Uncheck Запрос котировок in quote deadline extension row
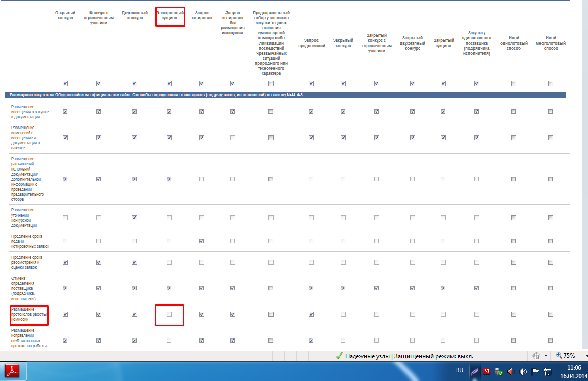The image size is (588, 381). 202,241
